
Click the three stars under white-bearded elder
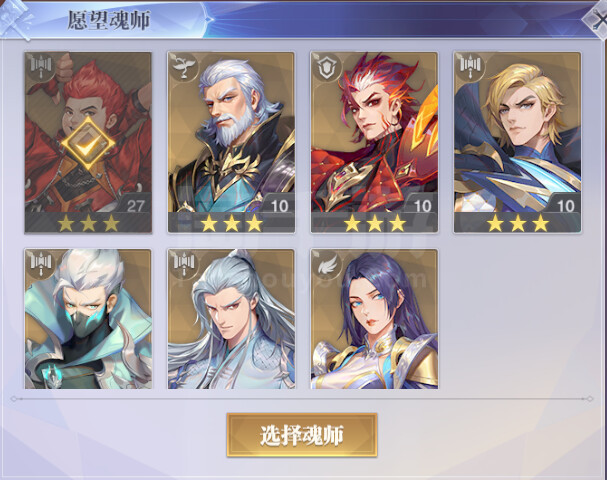pos(231,223)
